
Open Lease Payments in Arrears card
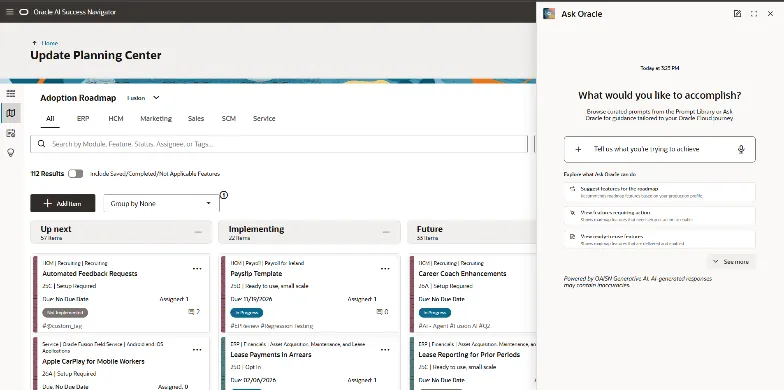pos(271,354)
